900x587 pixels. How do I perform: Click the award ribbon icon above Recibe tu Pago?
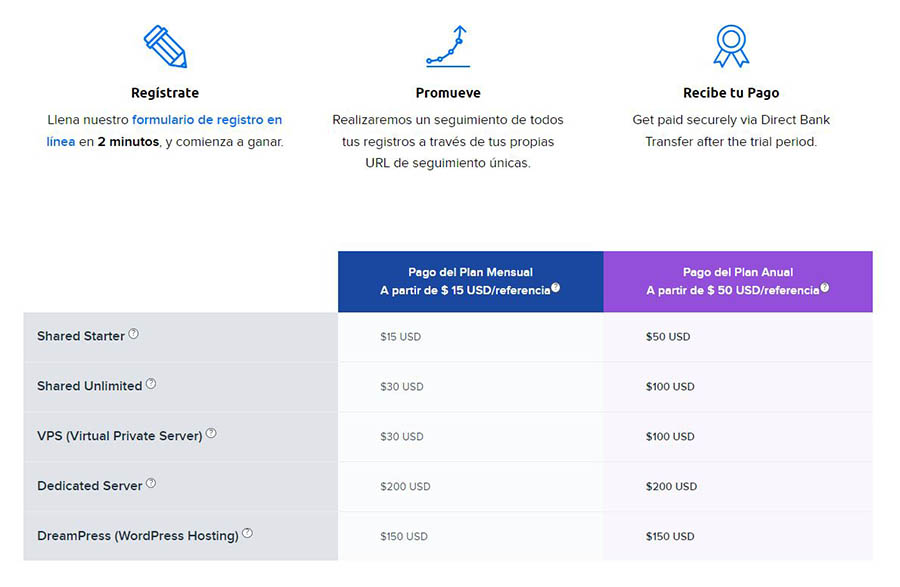point(731,47)
